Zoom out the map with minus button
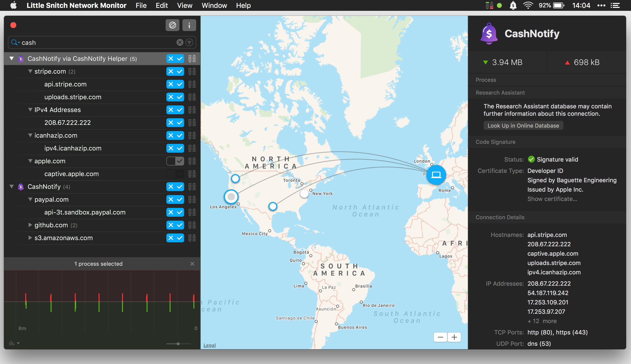 pyautogui.click(x=440, y=337)
